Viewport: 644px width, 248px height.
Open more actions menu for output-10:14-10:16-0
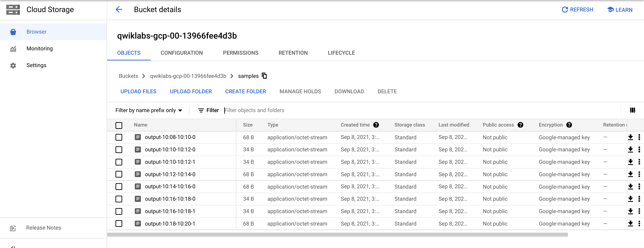pyautogui.click(x=639, y=187)
